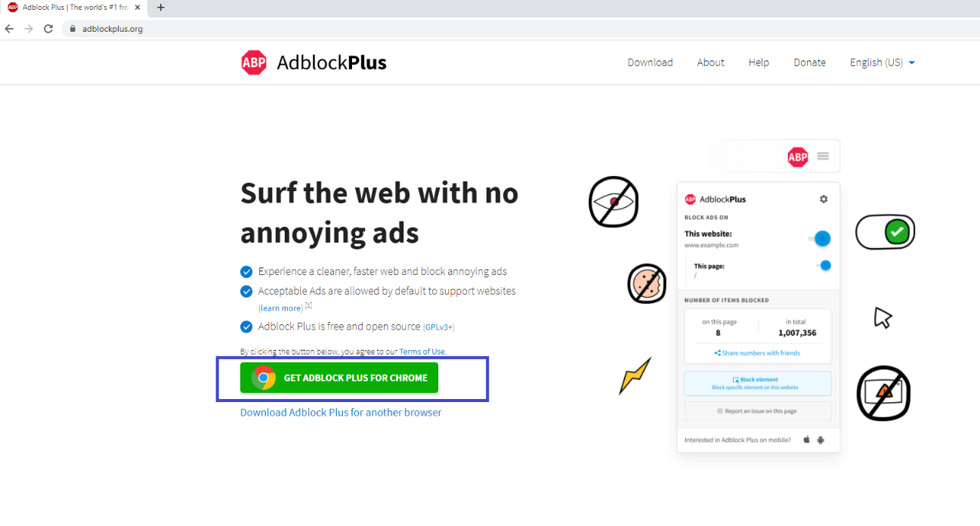Open Download Adblock Plus for another browser link

pos(341,413)
